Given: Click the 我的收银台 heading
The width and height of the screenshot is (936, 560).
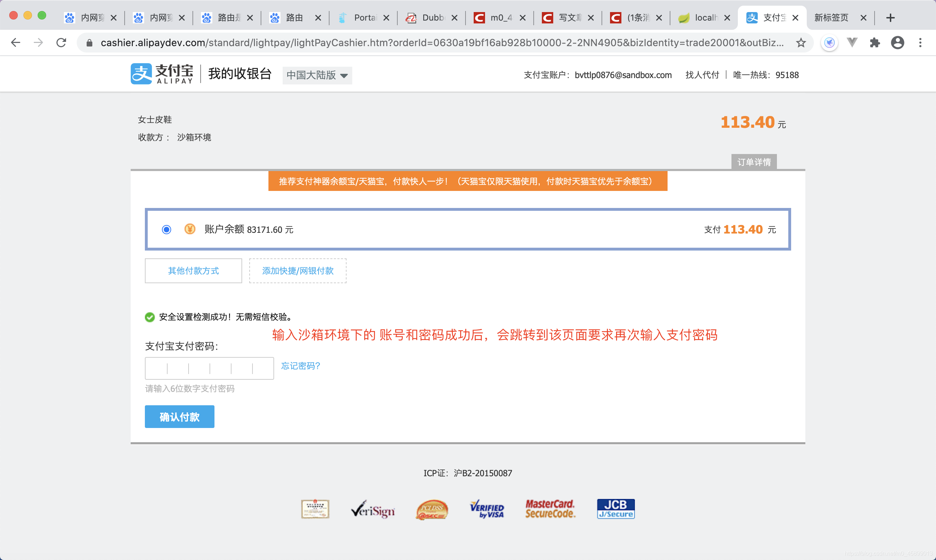Looking at the screenshot, I should [240, 73].
